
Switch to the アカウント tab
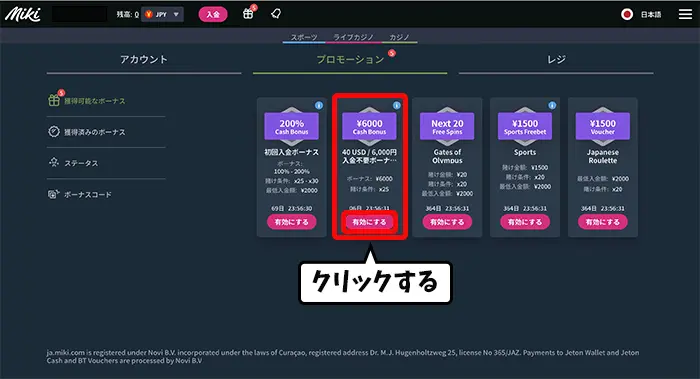pos(144,59)
